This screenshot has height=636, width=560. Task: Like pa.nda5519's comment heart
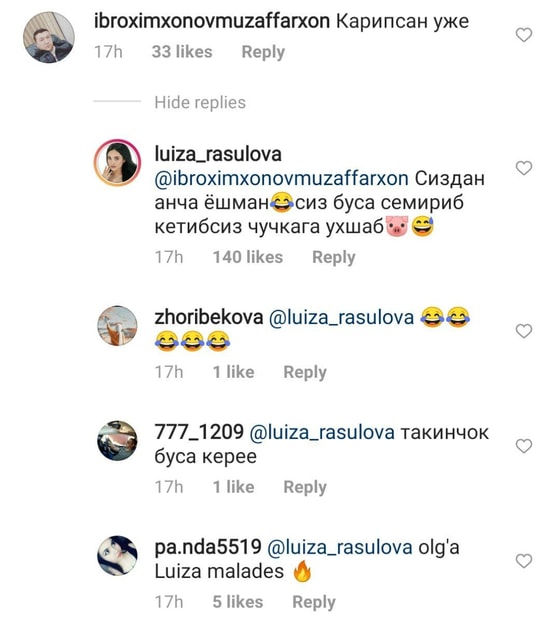(524, 561)
